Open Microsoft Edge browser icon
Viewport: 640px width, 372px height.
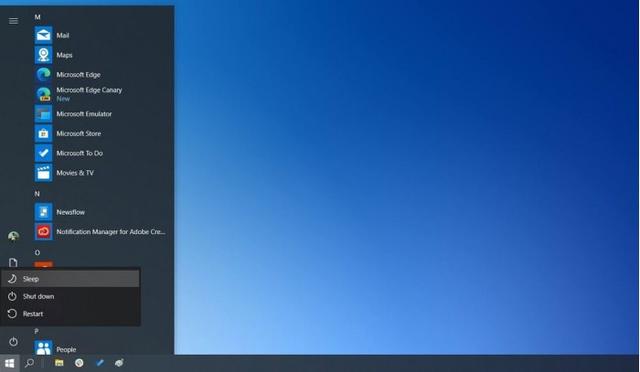coord(43,74)
